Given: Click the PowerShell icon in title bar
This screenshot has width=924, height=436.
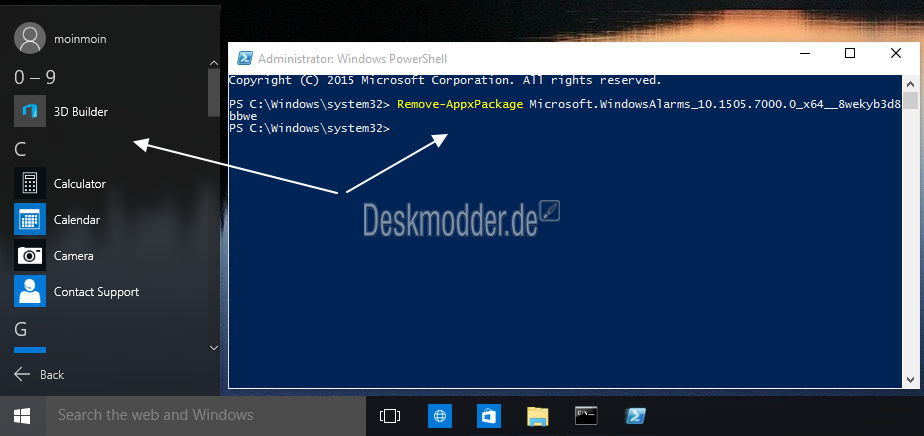Looking at the screenshot, I should point(245,58).
